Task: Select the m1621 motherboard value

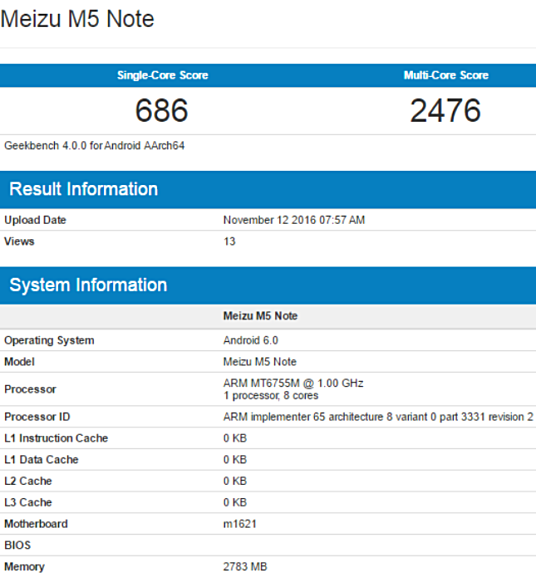Action: 239,524
